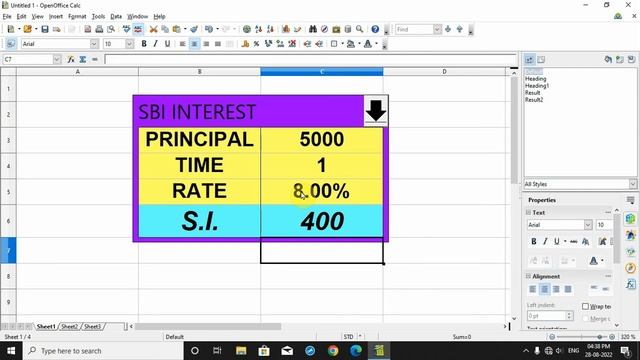Collapse the Alignment section in sidebar
640x360 pixels.
(x=528, y=276)
